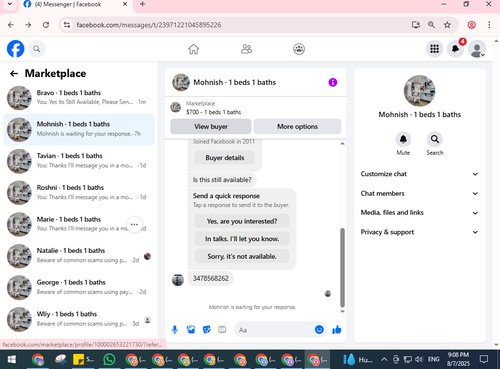Open Marie conversation options three dots
500x369 pixels.
coord(134,224)
